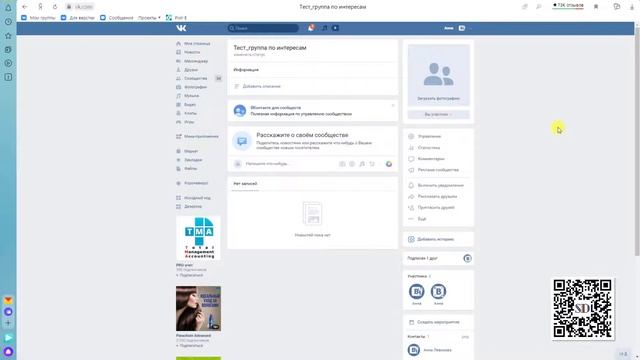
Task: Open contact 'Анна' avatar in 'Контакты'
Action: [x=413, y=350]
